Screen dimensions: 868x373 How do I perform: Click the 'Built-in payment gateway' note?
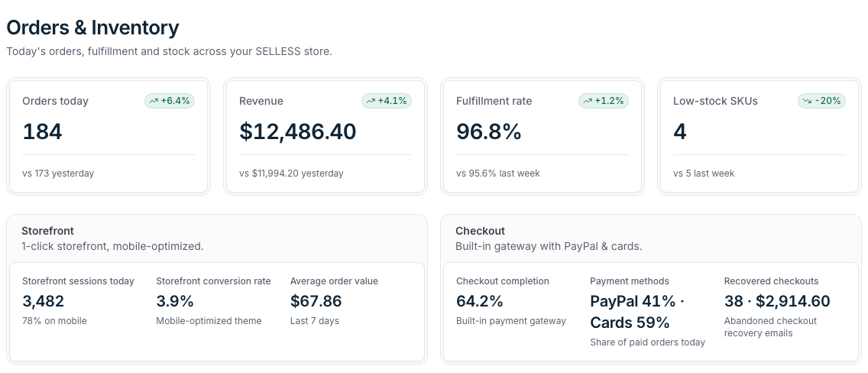click(x=511, y=321)
